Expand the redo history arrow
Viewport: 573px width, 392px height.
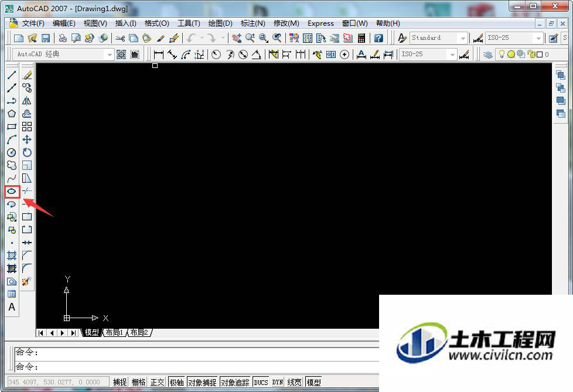tap(223, 38)
